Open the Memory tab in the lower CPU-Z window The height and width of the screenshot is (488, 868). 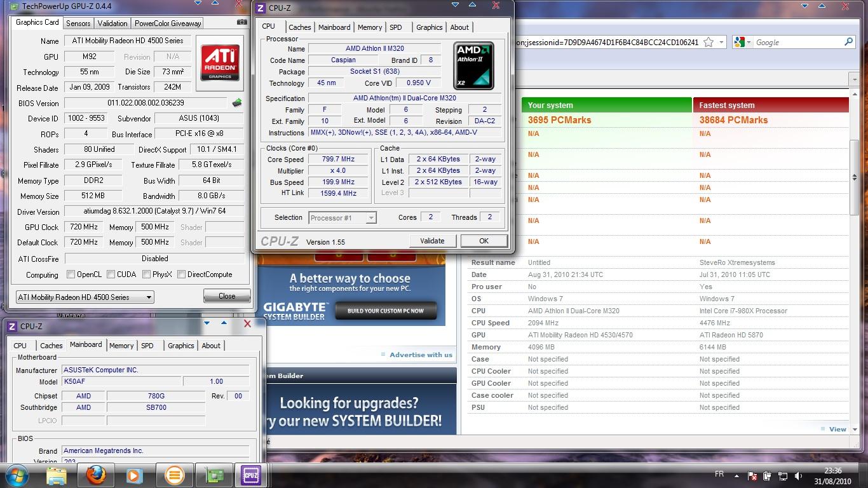[121, 346]
